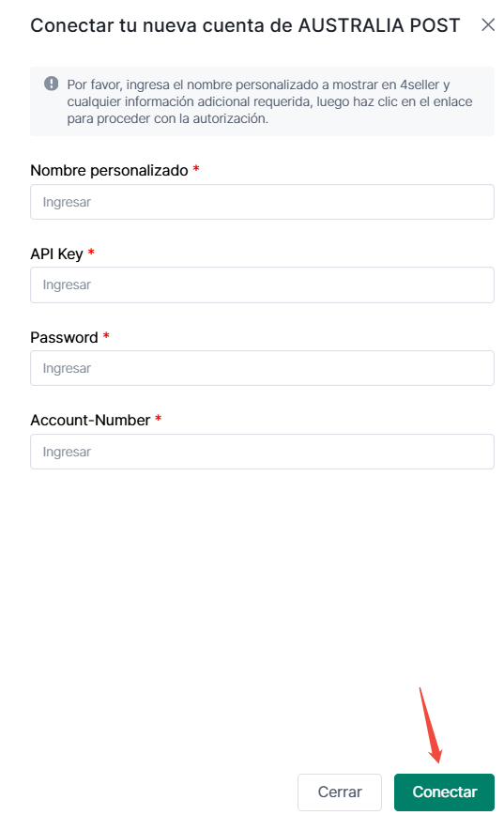Click into the Account-Number field
504x815 pixels.
pyautogui.click(x=262, y=452)
